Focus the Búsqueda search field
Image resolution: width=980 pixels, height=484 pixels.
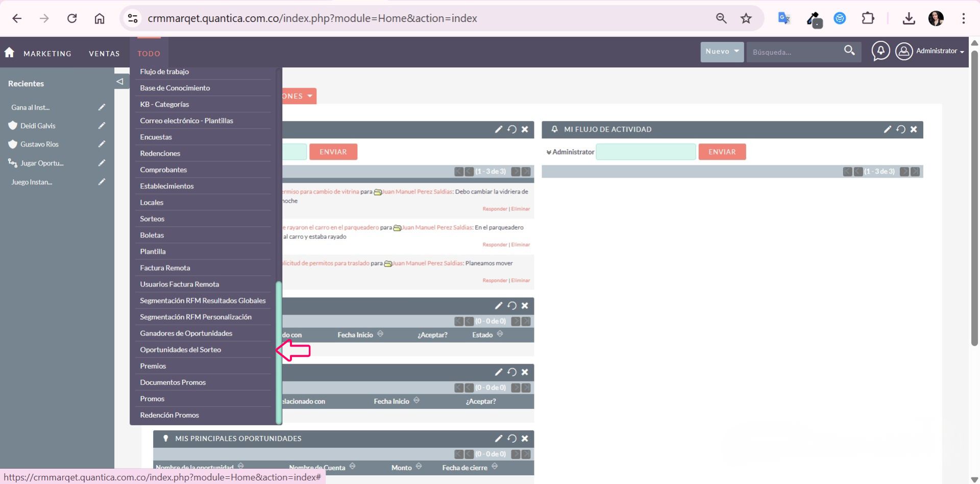(794, 52)
